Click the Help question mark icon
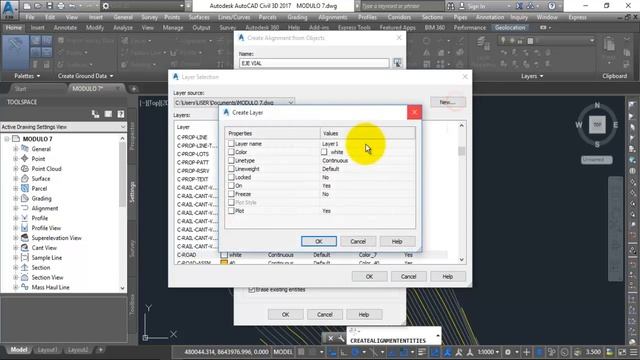Screen dimensions: 640x360 (x=551, y=6)
